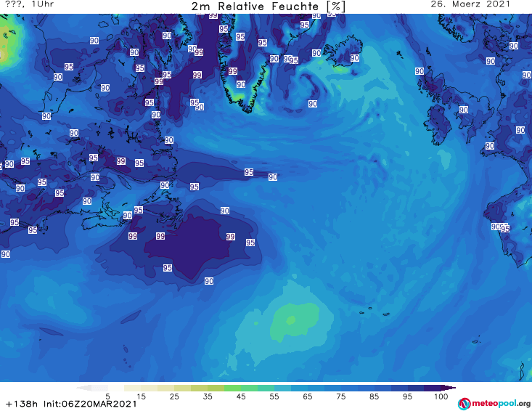Pick the bright green swatch just left of 45
This screenshot has width=532, height=411.
pos(232,388)
